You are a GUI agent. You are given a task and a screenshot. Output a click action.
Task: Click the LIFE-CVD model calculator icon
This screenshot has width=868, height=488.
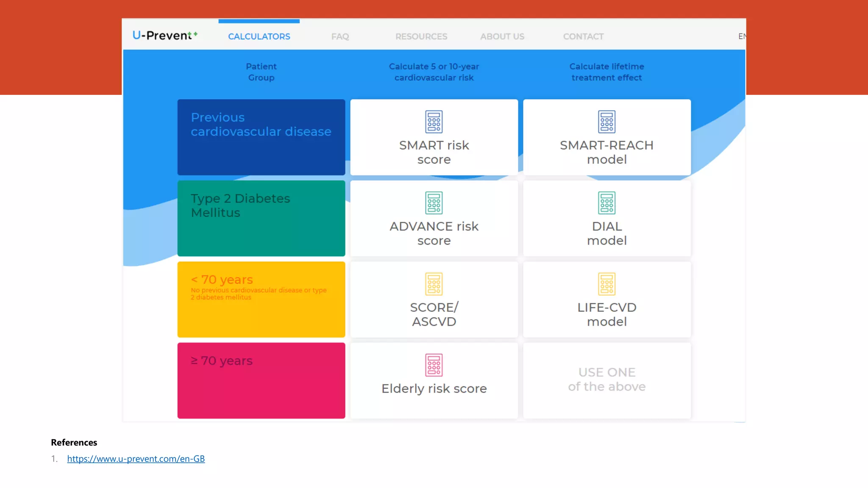[x=606, y=284]
